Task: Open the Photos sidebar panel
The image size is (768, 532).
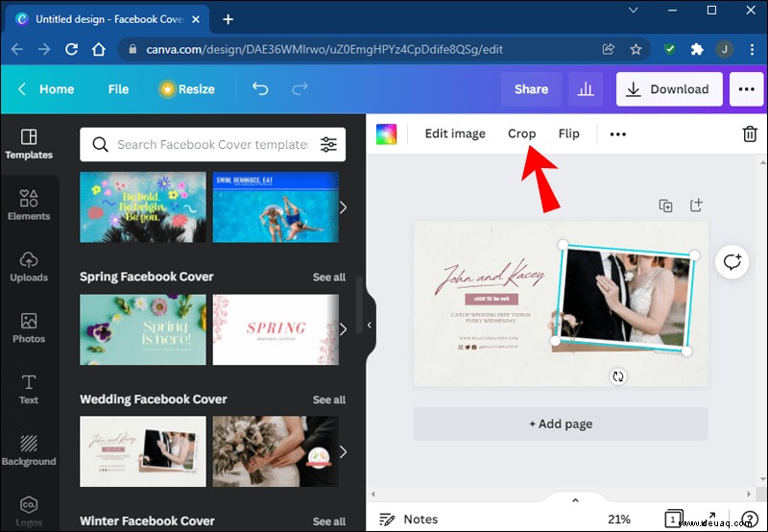Action: pos(29,327)
